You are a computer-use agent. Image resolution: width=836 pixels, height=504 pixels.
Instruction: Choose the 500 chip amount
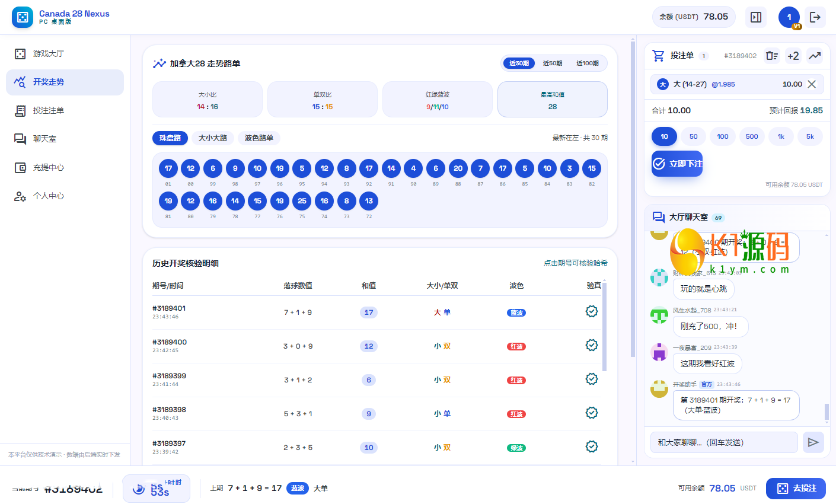(x=752, y=136)
